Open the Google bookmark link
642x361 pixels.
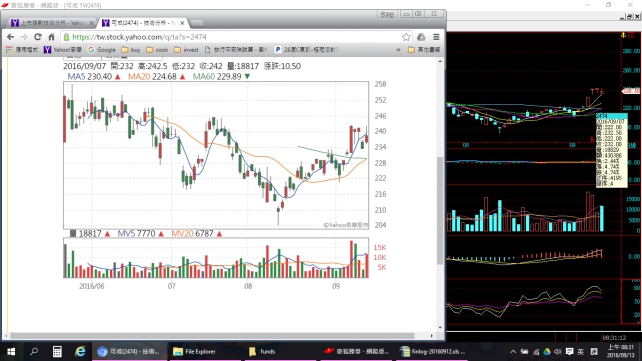pyautogui.click(x=102, y=50)
